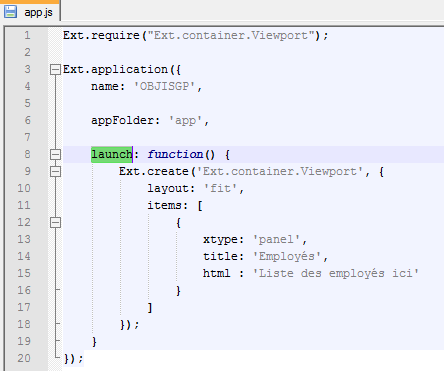The width and height of the screenshot is (444, 371).
Task: Click the 'Employés' title string
Action: coord(287,256)
